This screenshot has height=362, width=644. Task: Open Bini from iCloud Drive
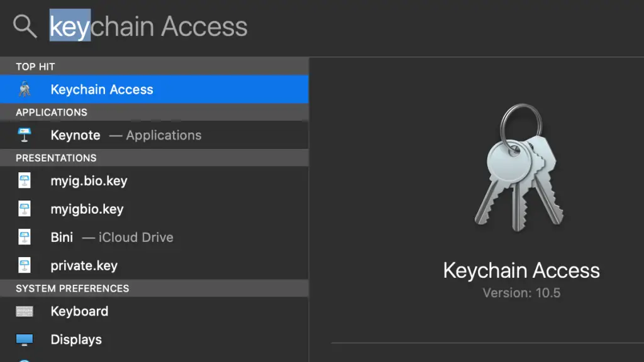click(154, 237)
